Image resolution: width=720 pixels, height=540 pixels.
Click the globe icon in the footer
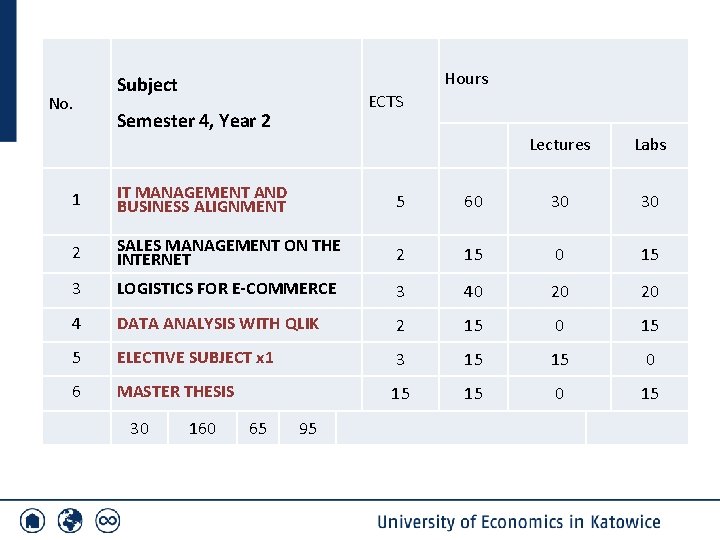click(70, 521)
